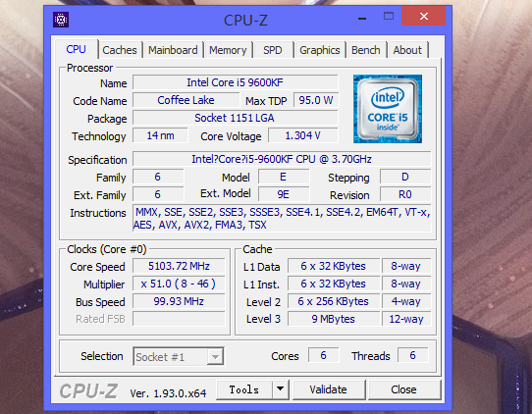
Task: Click the L1 Inst. size '6 x 32 KBytes'
Action: (x=333, y=284)
